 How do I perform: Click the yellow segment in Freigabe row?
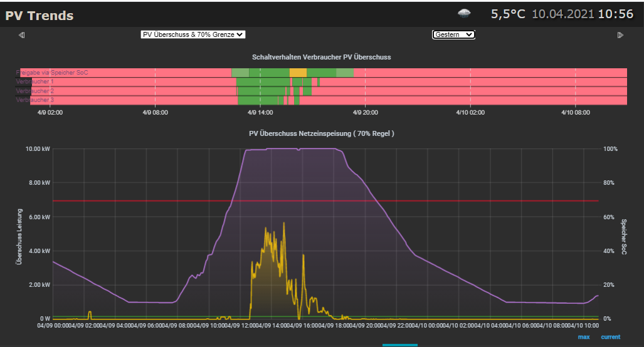pyautogui.click(x=298, y=73)
